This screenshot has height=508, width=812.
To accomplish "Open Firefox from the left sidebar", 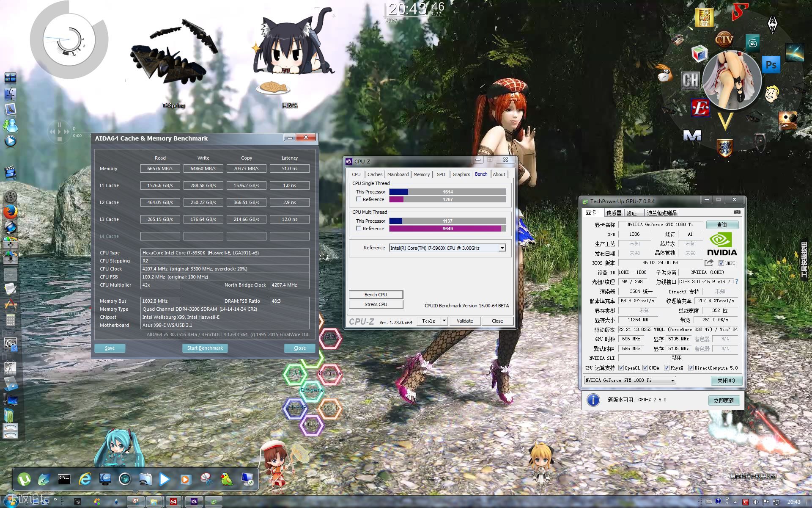I will point(10,212).
